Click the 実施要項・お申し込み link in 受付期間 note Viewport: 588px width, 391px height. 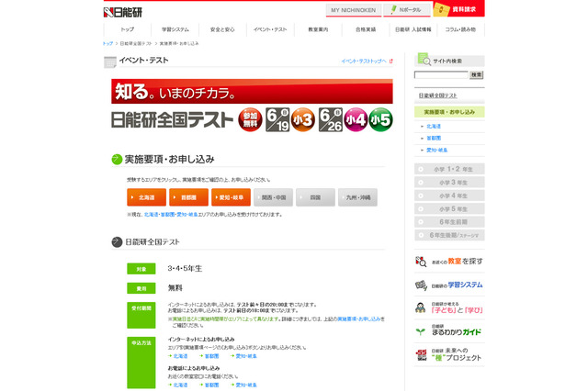[x=359, y=319]
